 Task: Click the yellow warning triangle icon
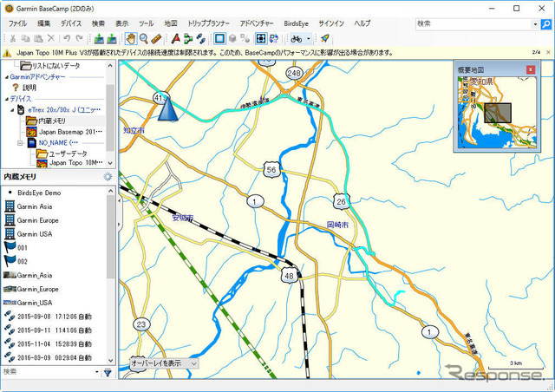pyautogui.click(x=7, y=53)
